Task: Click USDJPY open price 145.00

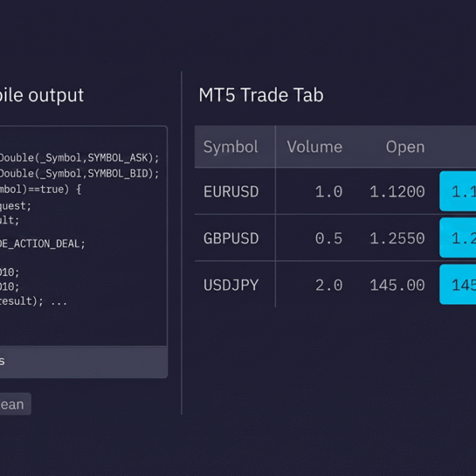Action: click(x=397, y=285)
